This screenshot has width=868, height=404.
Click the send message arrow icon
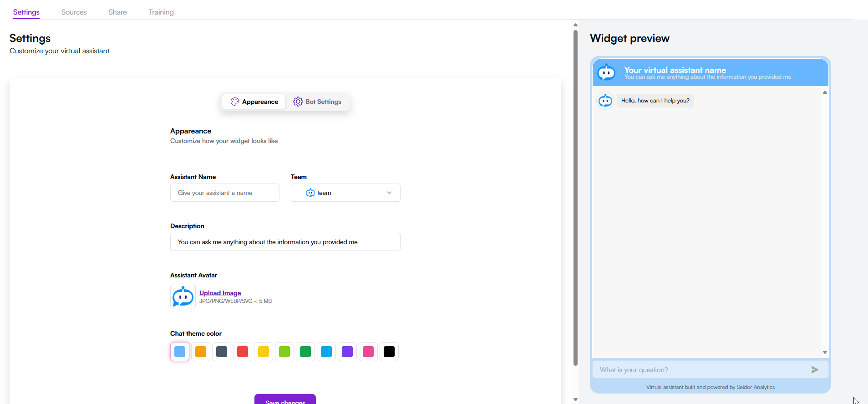pos(815,370)
